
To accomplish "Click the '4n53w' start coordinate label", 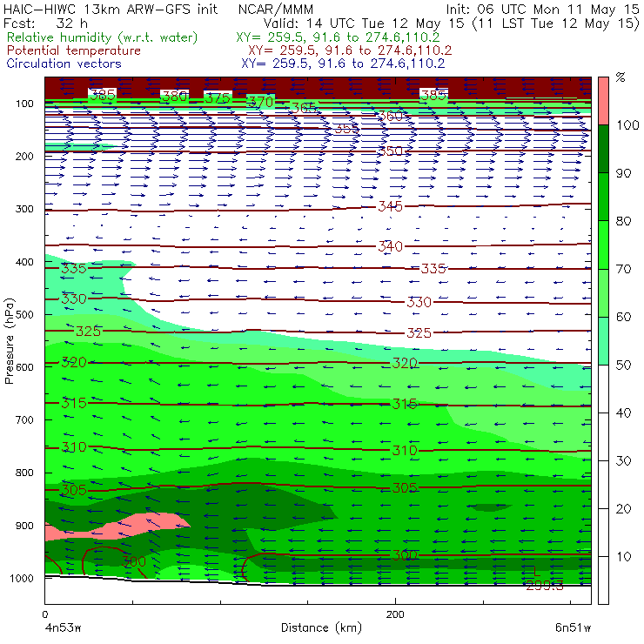I will pos(64,628).
